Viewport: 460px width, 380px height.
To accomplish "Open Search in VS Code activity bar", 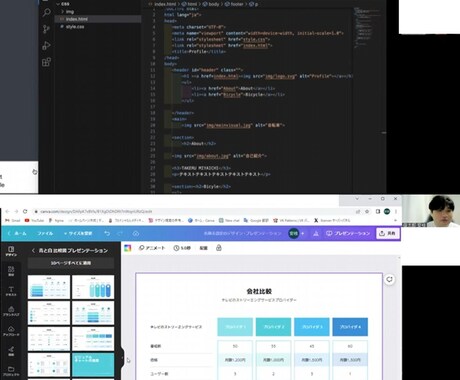I will [x=46, y=13].
